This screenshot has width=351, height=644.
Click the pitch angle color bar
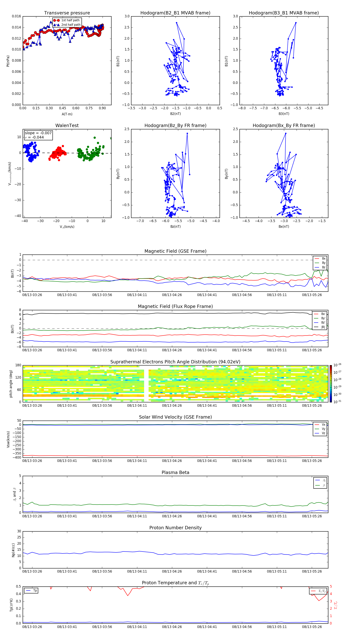point(331,384)
